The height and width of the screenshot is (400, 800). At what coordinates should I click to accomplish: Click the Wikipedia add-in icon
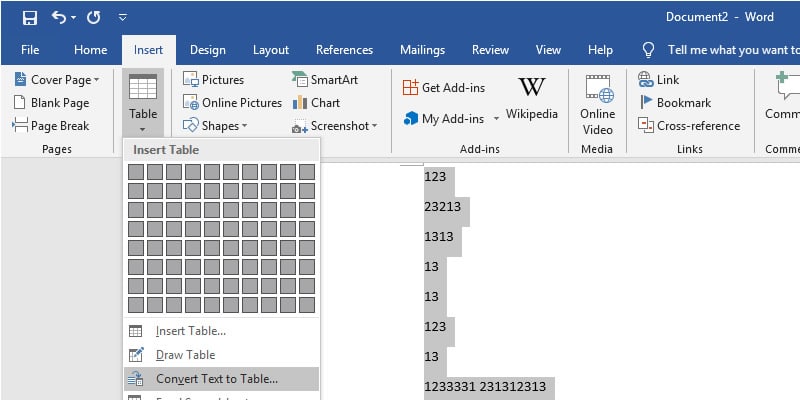532,87
